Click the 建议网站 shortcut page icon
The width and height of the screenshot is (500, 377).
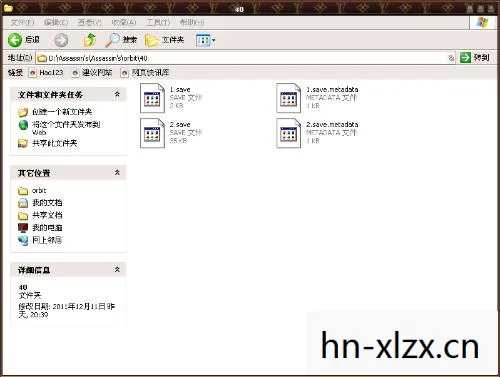[76, 73]
